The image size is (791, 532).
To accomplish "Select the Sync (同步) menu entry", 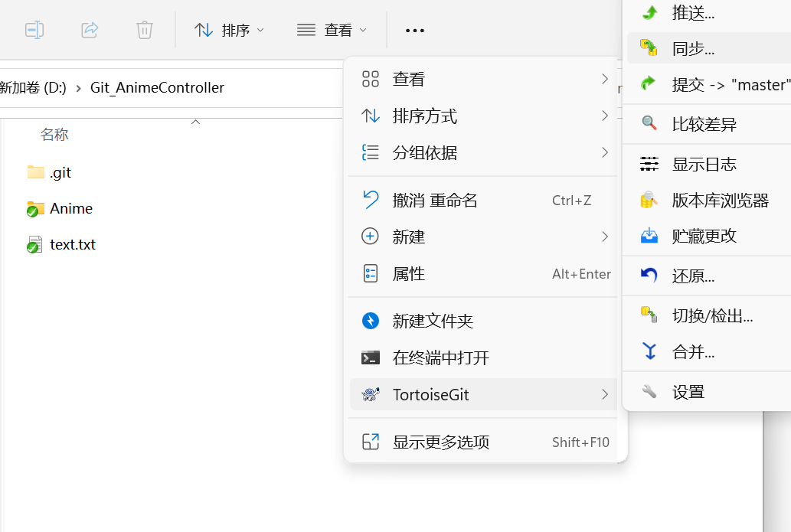I will coord(693,49).
